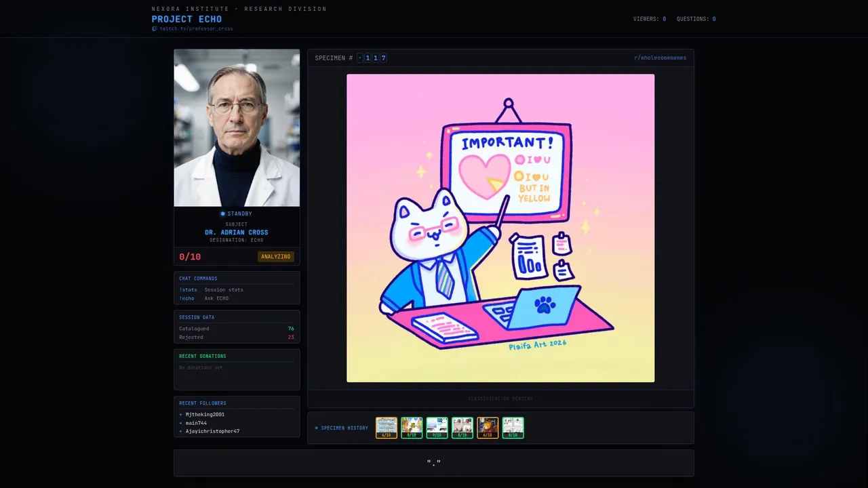Select follower main744
Screen dimensions: 868x488
196,423
